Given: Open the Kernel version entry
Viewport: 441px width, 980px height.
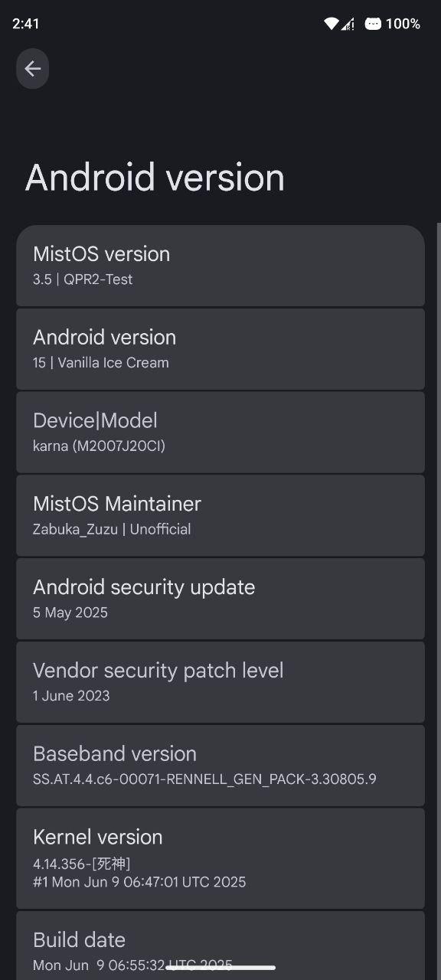Looking at the screenshot, I should click(220, 858).
